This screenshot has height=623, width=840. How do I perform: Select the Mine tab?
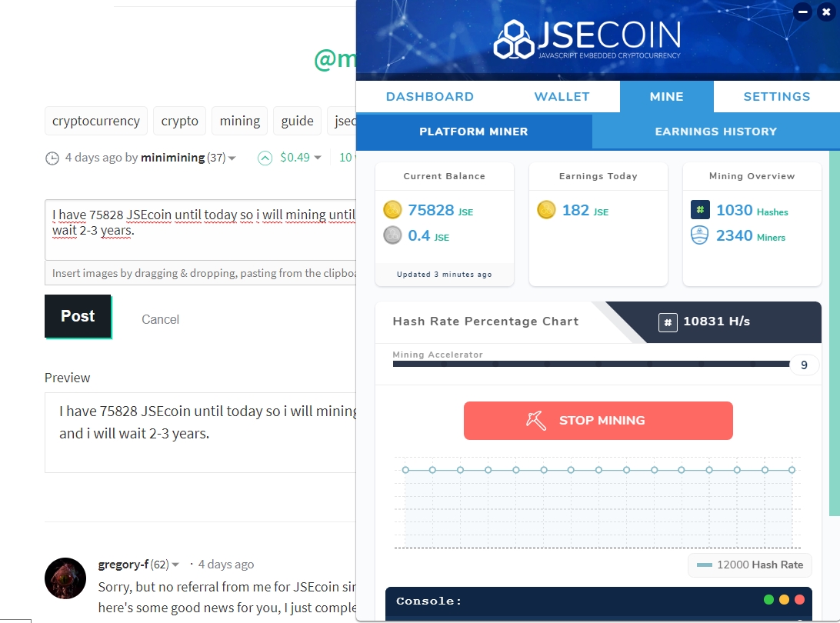click(666, 96)
